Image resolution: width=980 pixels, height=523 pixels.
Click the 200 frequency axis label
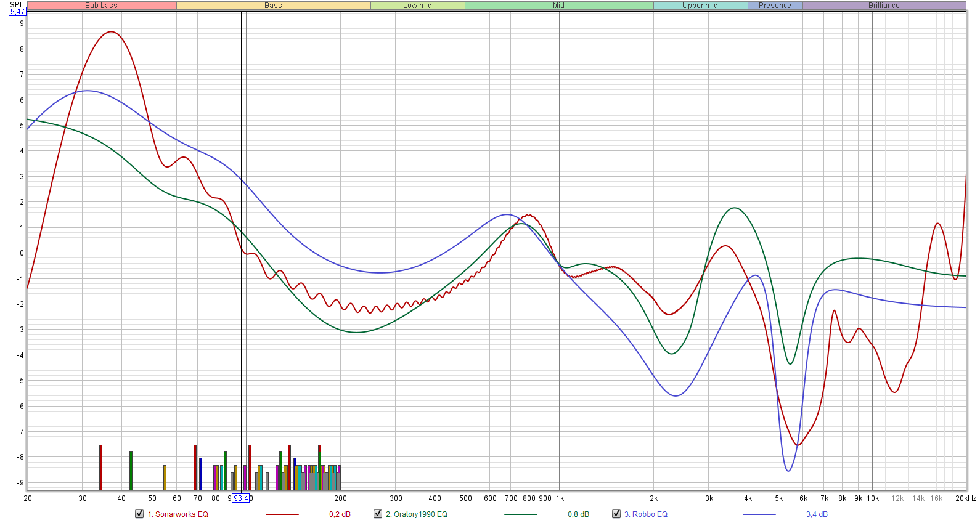pyautogui.click(x=340, y=498)
